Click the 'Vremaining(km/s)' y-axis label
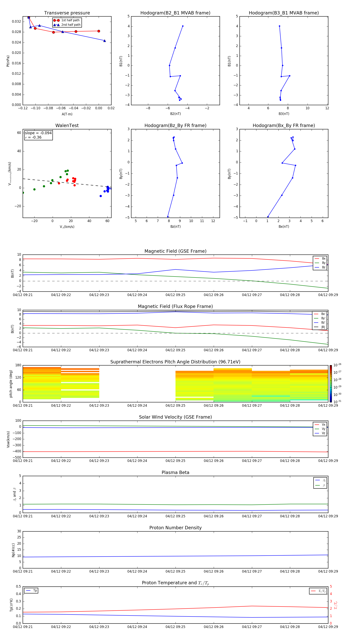This screenshot has width=351, height=644. click(10, 173)
